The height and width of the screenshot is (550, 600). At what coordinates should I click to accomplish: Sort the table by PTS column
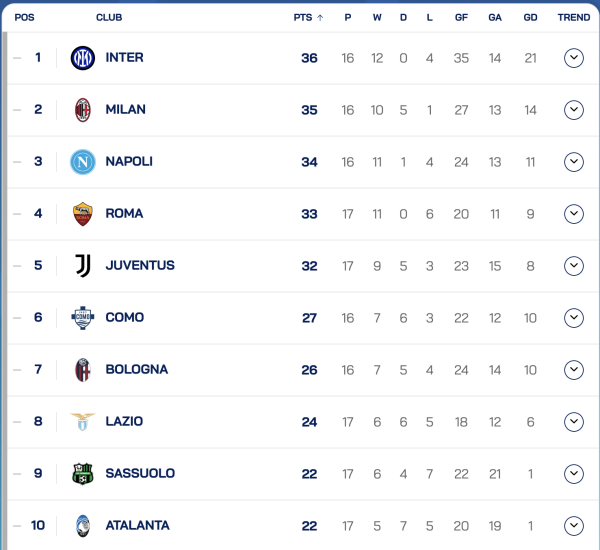[x=308, y=17]
